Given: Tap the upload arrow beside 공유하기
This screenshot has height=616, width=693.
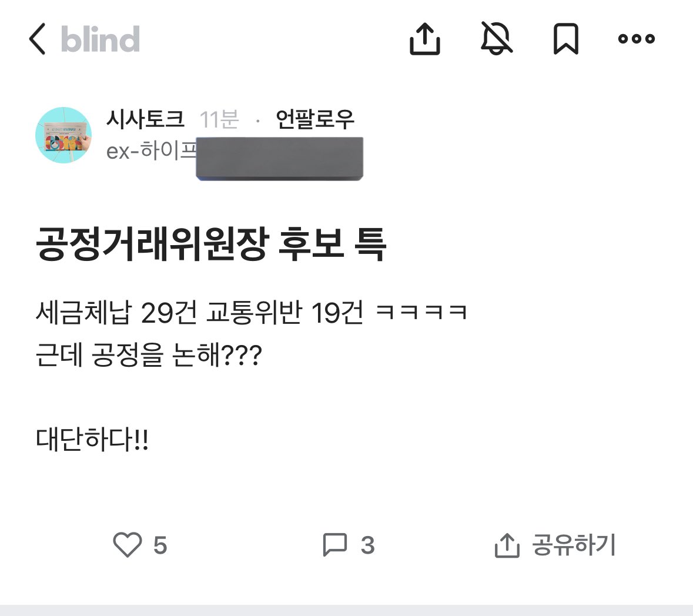Looking at the screenshot, I should coord(507,545).
